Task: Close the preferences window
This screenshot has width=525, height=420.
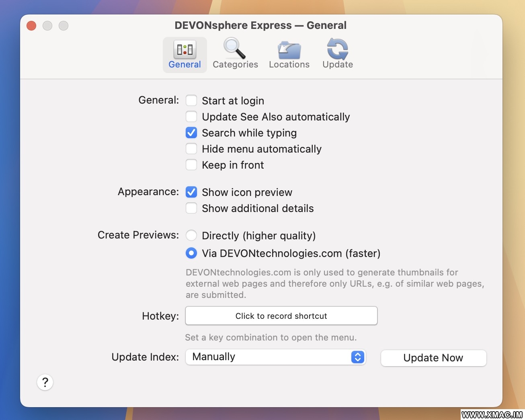Action: point(31,26)
